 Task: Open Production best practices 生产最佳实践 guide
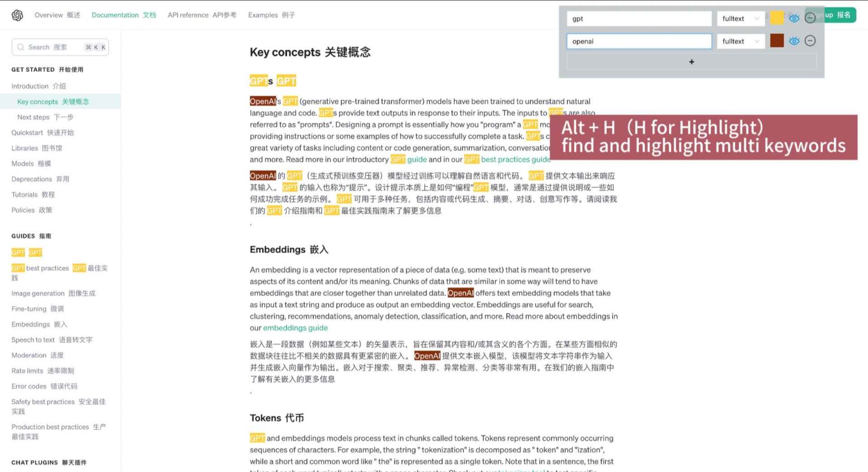pyautogui.click(x=59, y=432)
